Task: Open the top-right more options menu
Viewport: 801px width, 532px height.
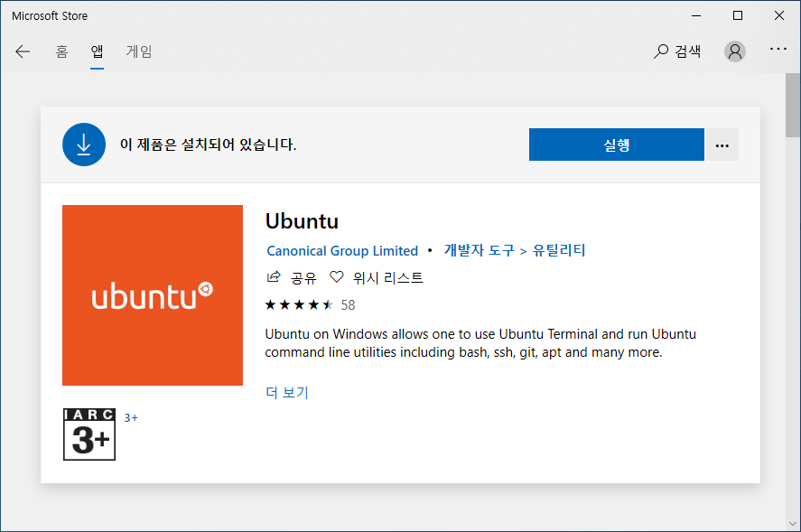Action: 778,49
